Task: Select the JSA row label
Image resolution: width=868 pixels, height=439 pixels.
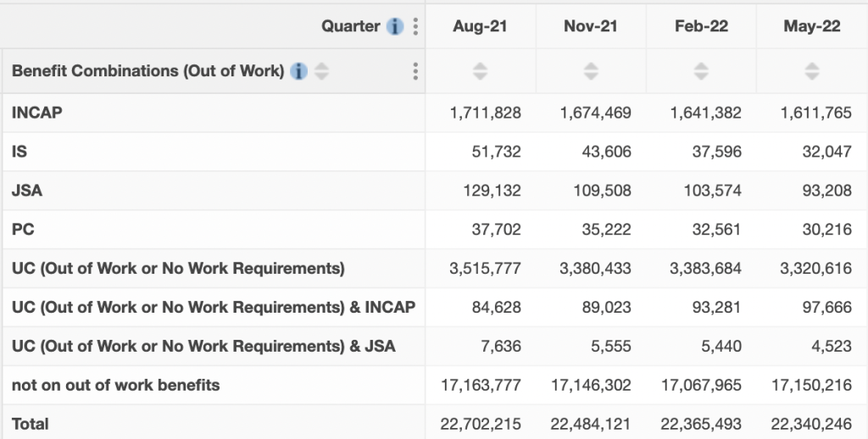Action: (27, 191)
